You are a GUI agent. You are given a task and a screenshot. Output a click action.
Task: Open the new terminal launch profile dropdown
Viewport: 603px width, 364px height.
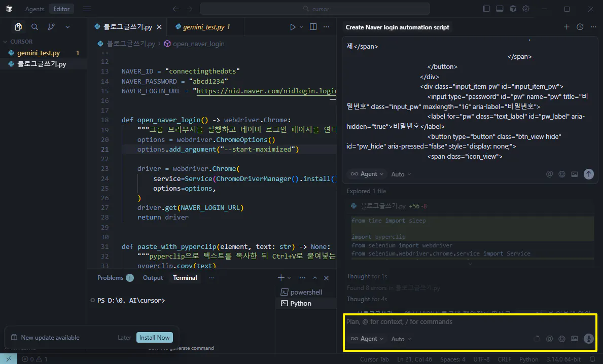(289, 278)
